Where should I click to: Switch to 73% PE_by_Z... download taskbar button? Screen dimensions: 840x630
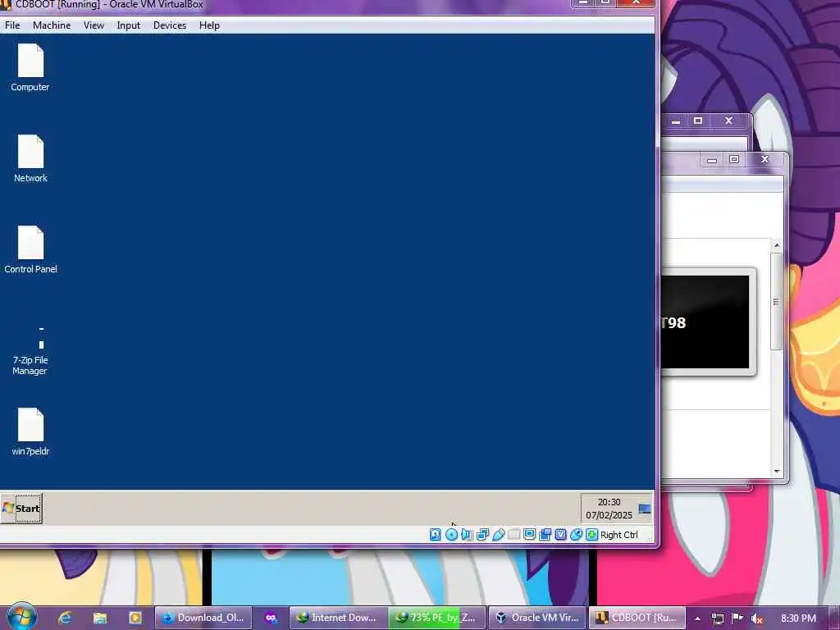click(436, 618)
